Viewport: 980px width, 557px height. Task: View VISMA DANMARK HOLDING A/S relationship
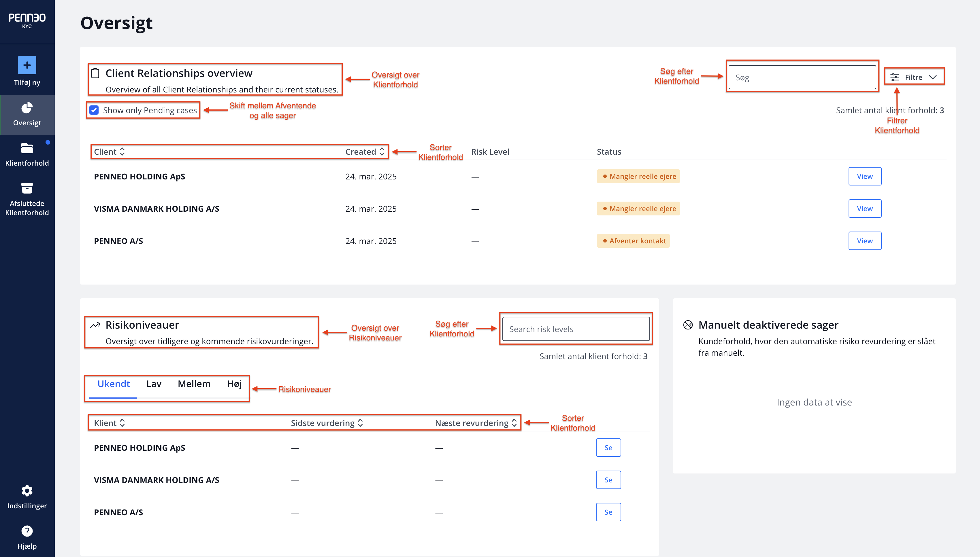[x=865, y=209]
